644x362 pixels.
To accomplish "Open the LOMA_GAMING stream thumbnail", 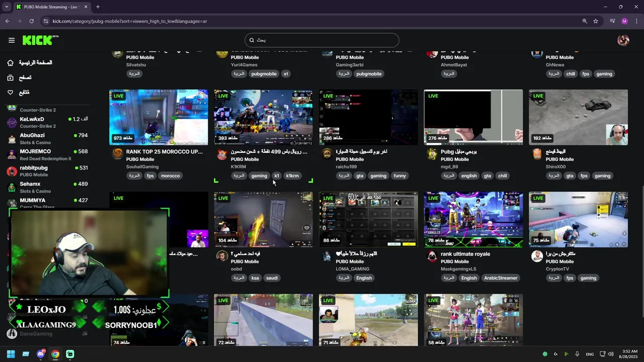I will [368, 220].
